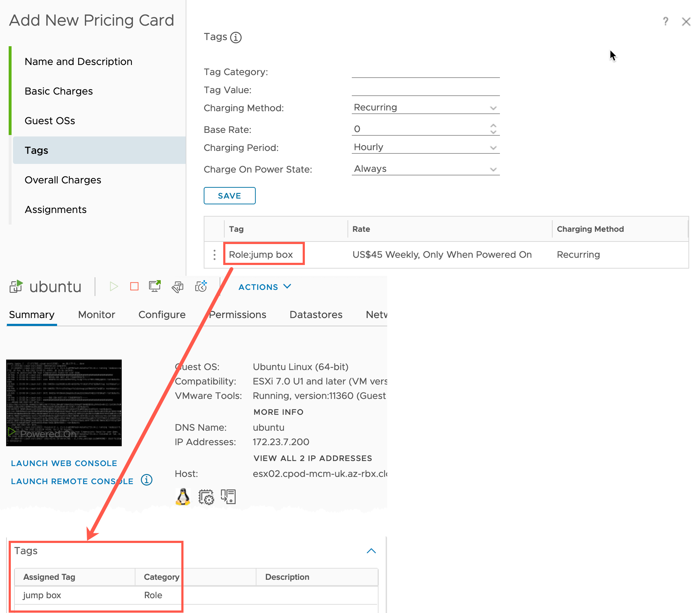The image size is (700, 613).
Task: Click the ubuntu virtual machine icon
Action: (16, 287)
